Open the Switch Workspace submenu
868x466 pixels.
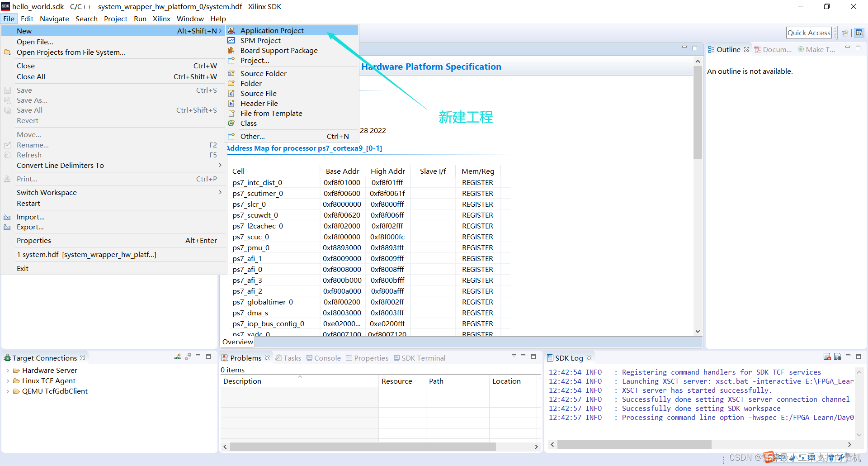pyautogui.click(x=113, y=193)
